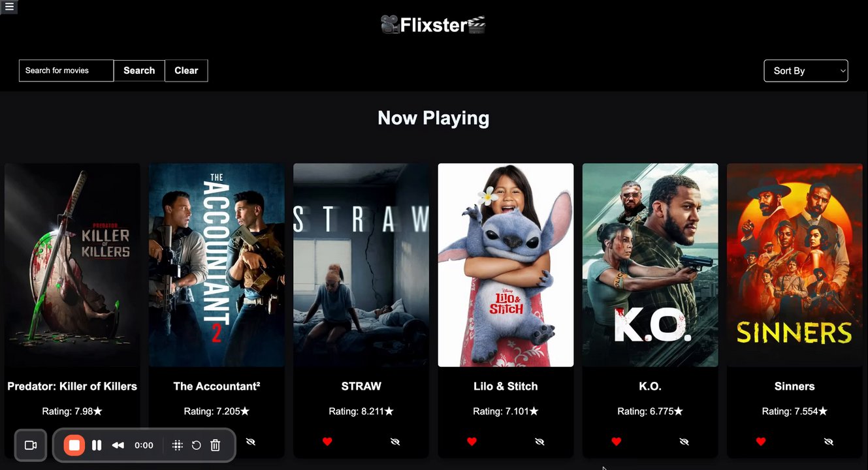Viewport: 868px width, 470px height.
Task: Delete the recording with the trash icon
Action: (215, 445)
